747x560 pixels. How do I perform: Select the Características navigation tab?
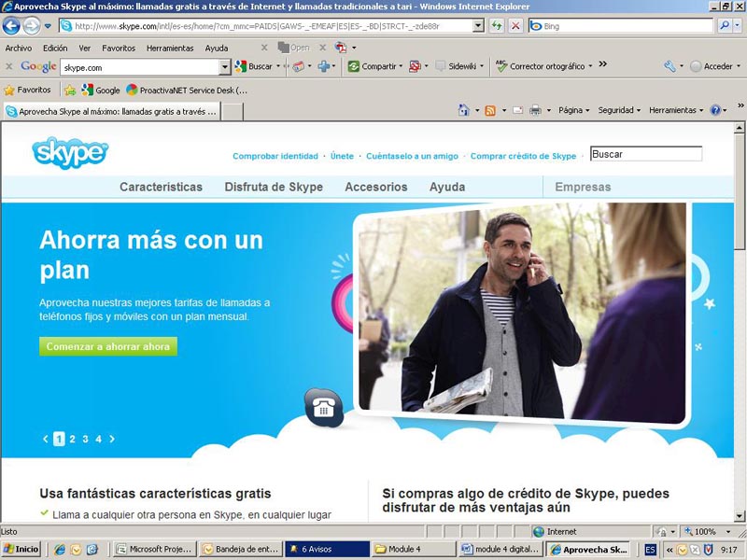tap(161, 188)
